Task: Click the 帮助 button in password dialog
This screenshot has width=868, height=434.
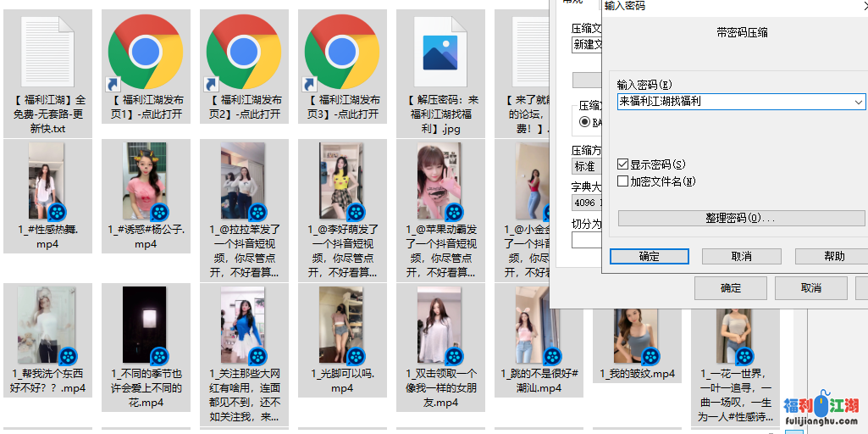Action: click(x=833, y=256)
